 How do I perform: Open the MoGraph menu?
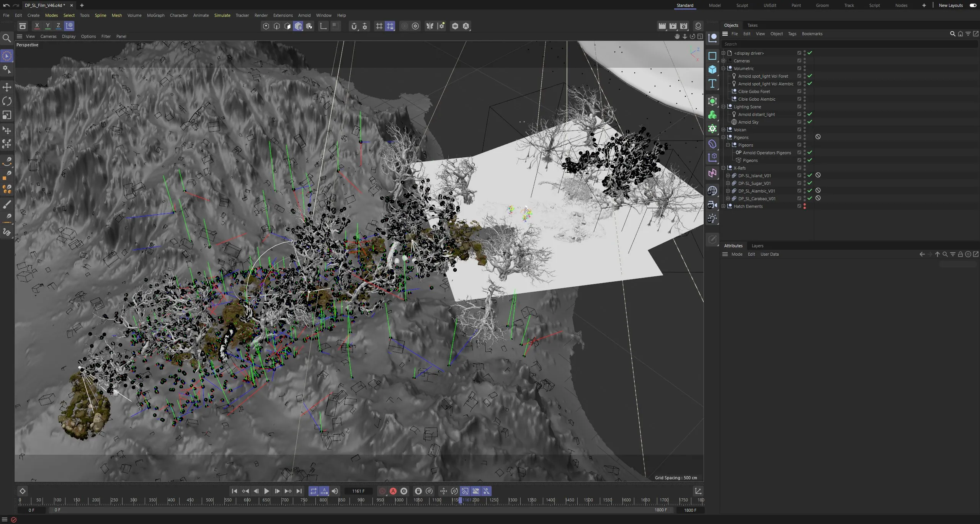(x=155, y=15)
